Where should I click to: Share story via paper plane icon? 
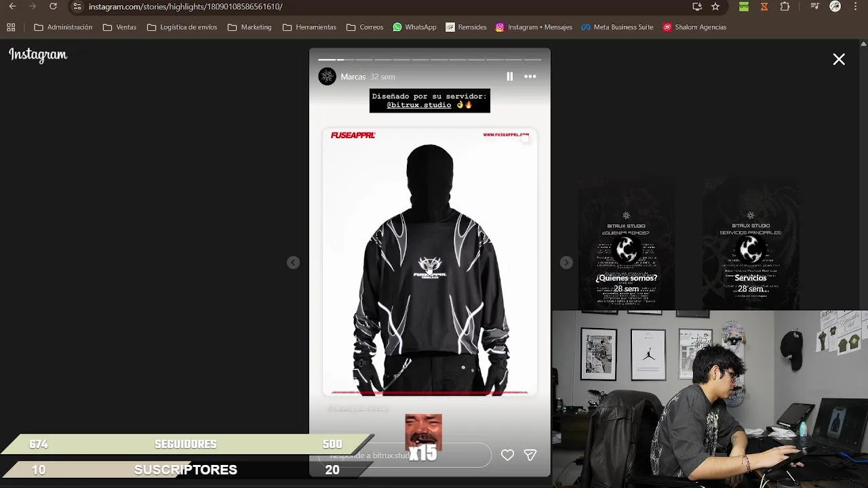tap(530, 455)
